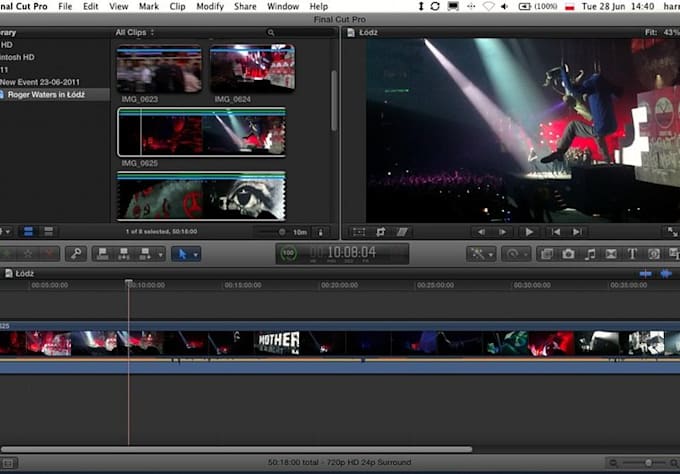The image size is (680, 474).
Task: Show the Titles browser T icon
Action: tap(632, 254)
